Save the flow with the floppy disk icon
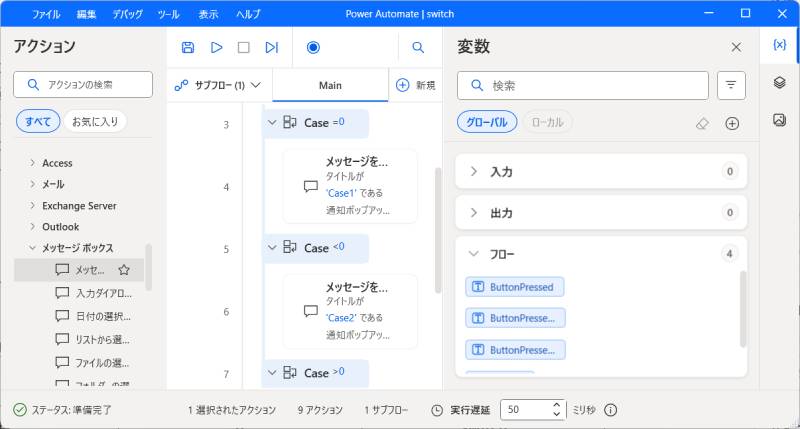The image size is (800, 429). click(188, 47)
